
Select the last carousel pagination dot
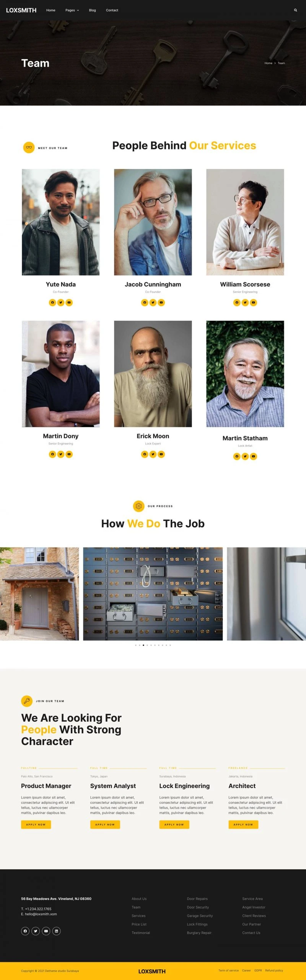[x=170, y=645]
